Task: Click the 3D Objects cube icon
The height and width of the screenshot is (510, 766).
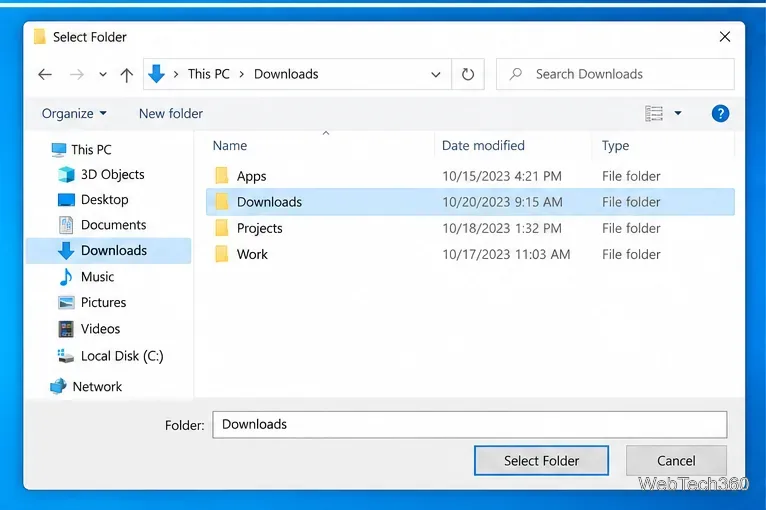Action: [x=66, y=174]
